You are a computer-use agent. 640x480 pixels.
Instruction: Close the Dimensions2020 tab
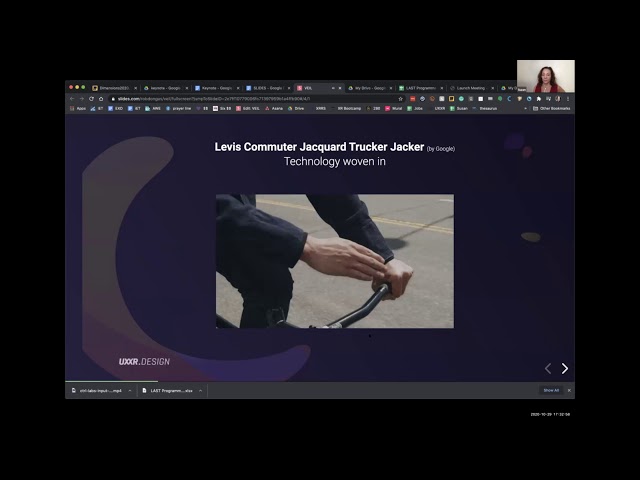[x=136, y=88]
